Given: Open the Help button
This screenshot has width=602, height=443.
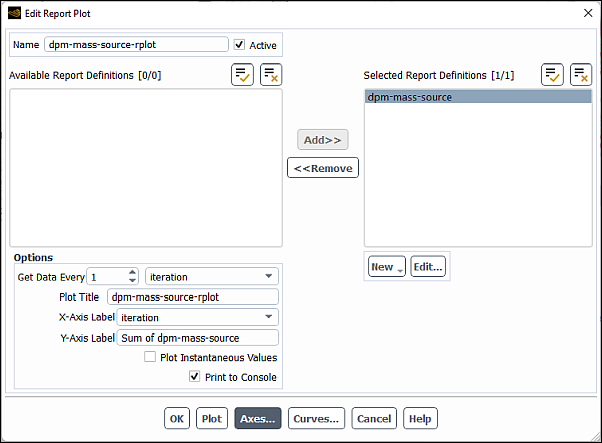Looking at the screenshot, I should point(420,418).
